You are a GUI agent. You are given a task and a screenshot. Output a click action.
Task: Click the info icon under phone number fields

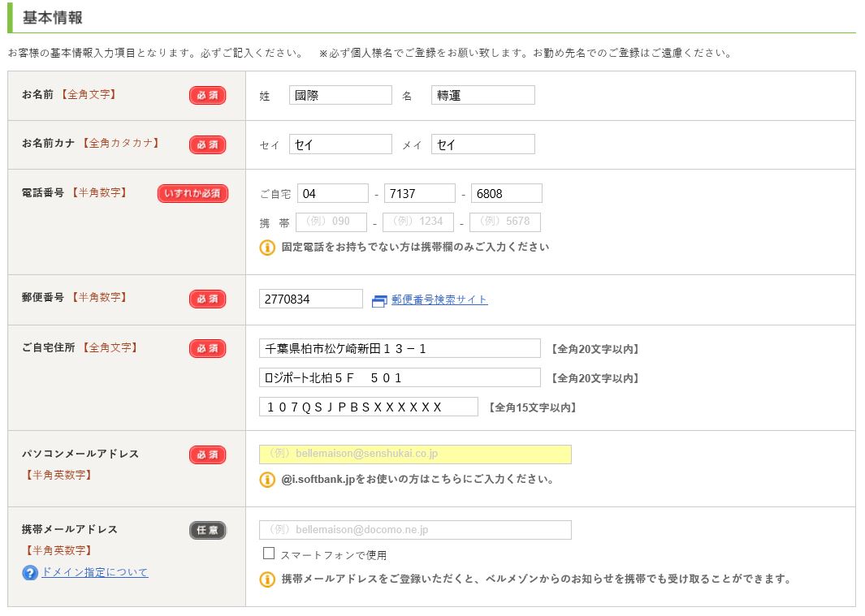pyautogui.click(x=267, y=248)
